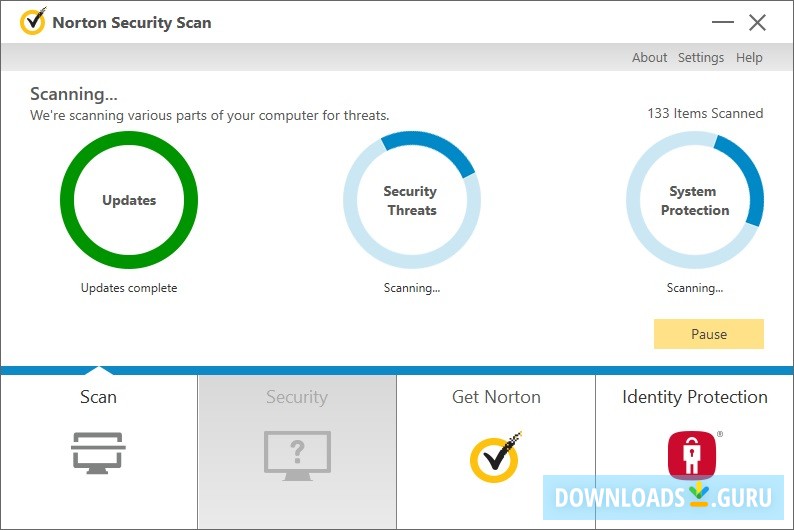The width and height of the screenshot is (794, 530).
Task: Open the Get Norton tab
Action: 496,397
